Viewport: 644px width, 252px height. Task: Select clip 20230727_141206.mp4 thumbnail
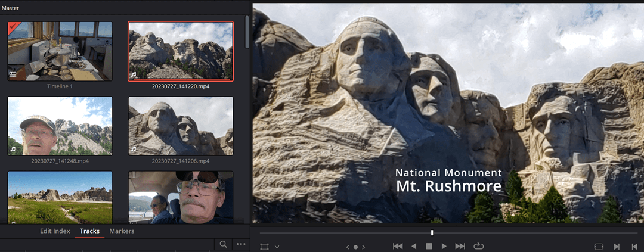click(181, 126)
